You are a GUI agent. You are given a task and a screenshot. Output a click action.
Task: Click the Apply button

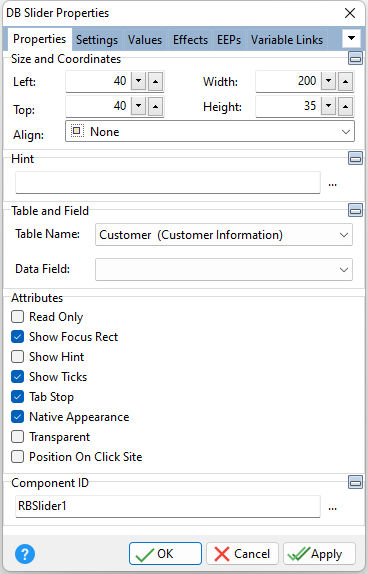[319, 554]
